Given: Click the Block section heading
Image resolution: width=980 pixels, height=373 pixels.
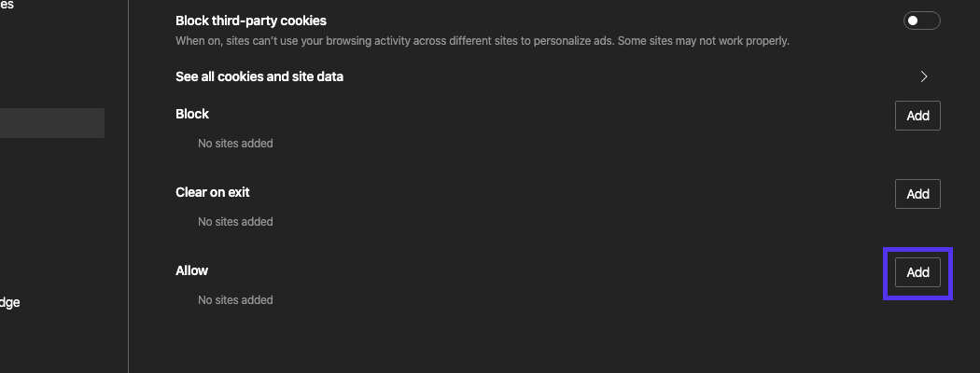Looking at the screenshot, I should (192, 114).
